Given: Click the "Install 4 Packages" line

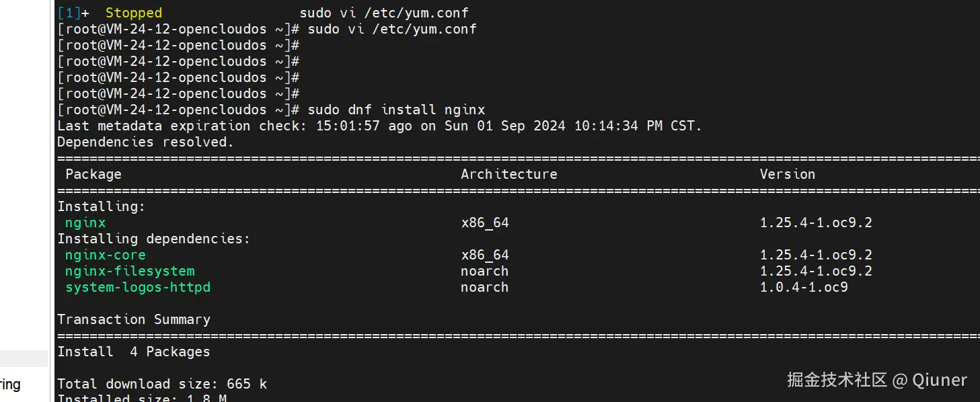Looking at the screenshot, I should [134, 352].
